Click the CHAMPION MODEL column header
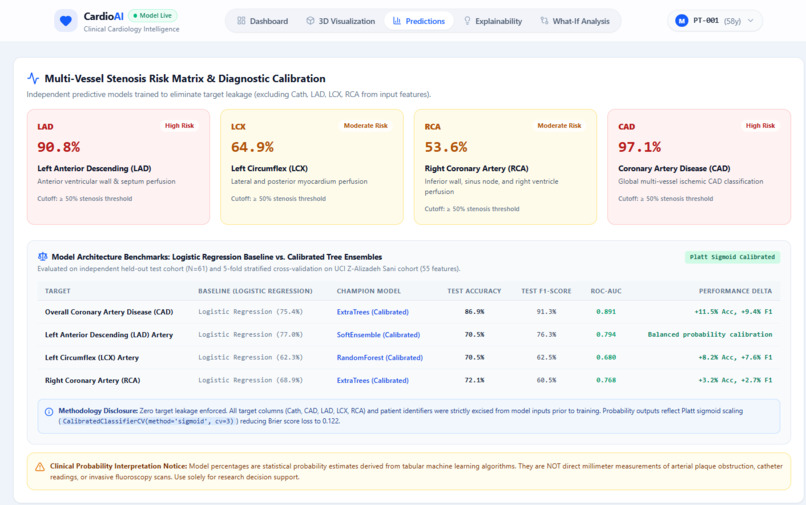 tap(369, 291)
